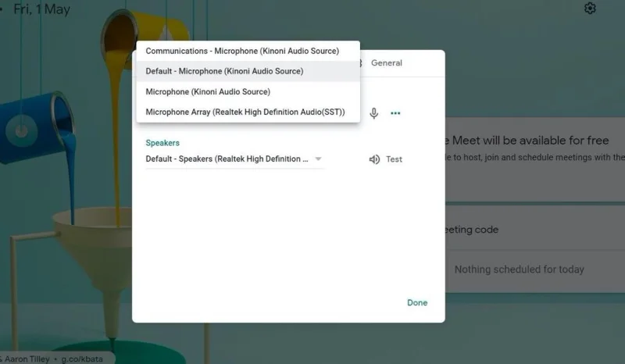
Task: Click the 'Nothing scheduled for today' text
Action: click(519, 269)
